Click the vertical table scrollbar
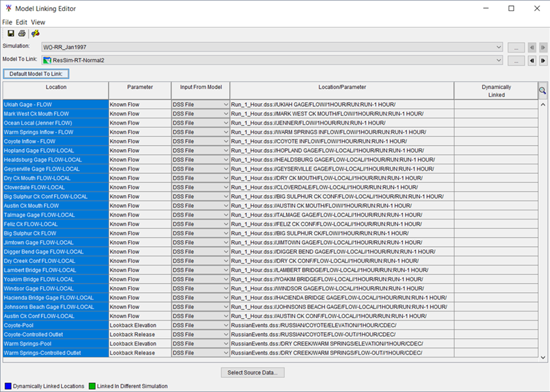550x392 pixels. point(542,227)
